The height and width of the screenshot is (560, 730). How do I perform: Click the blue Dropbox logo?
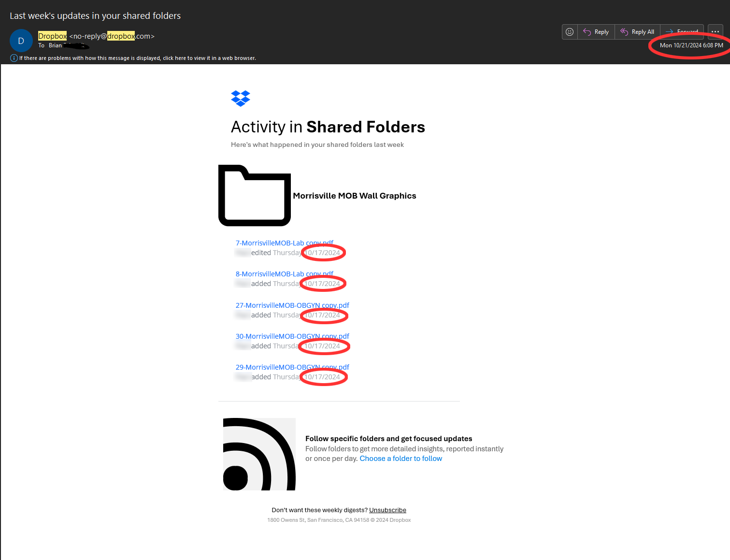click(x=241, y=98)
